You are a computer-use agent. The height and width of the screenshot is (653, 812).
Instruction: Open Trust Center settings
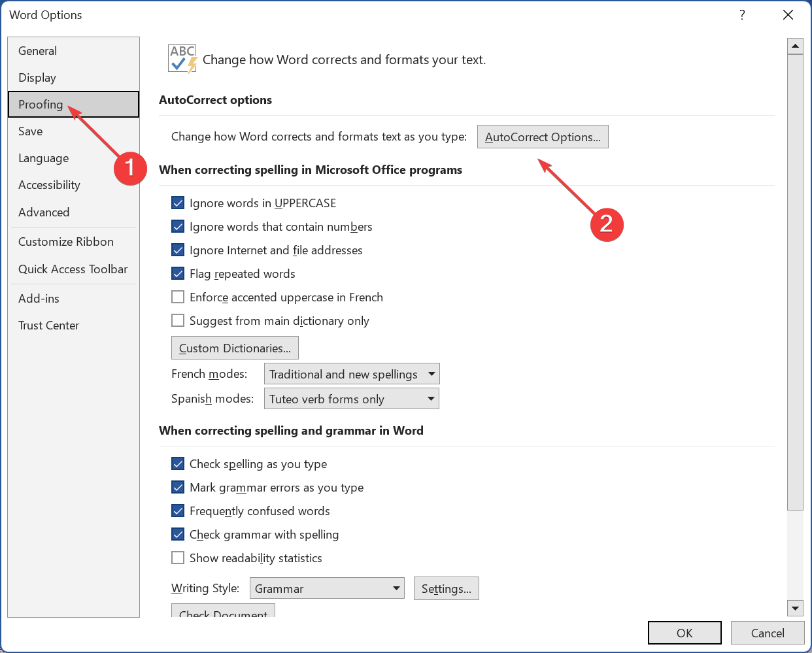click(x=73, y=326)
